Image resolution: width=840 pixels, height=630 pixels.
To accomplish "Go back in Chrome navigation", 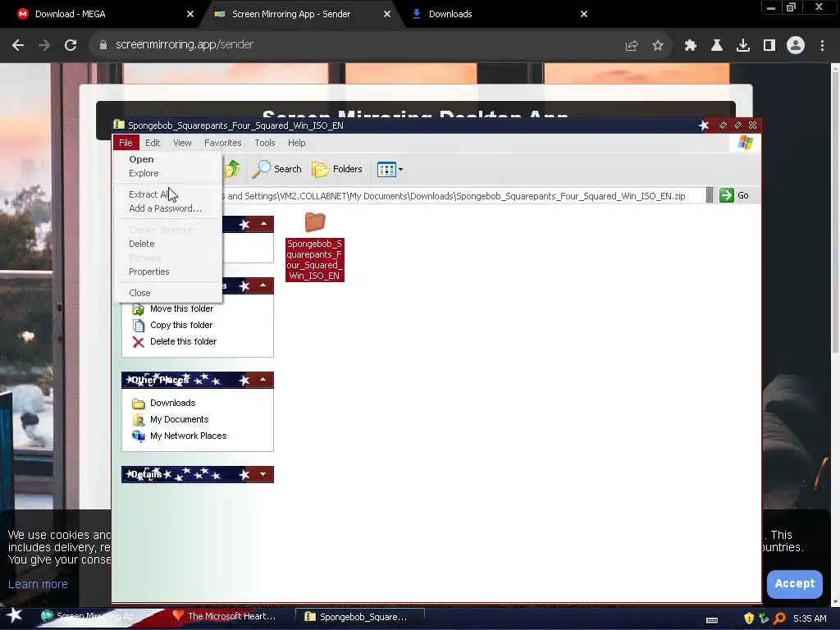I will tap(18, 45).
